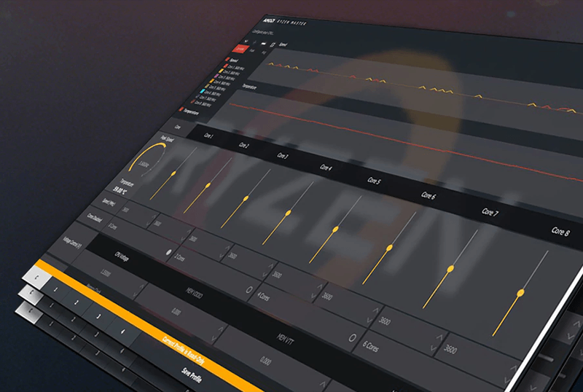Click the Peak Speed circular gauge
Viewport: 583px width, 392px height.
[147, 159]
